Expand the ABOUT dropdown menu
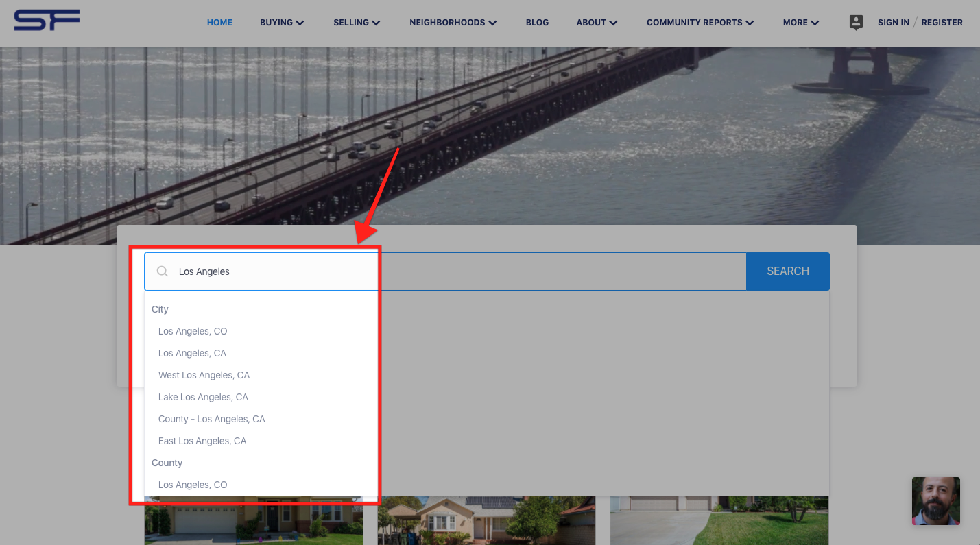The image size is (980, 545). pyautogui.click(x=597, y=23)
